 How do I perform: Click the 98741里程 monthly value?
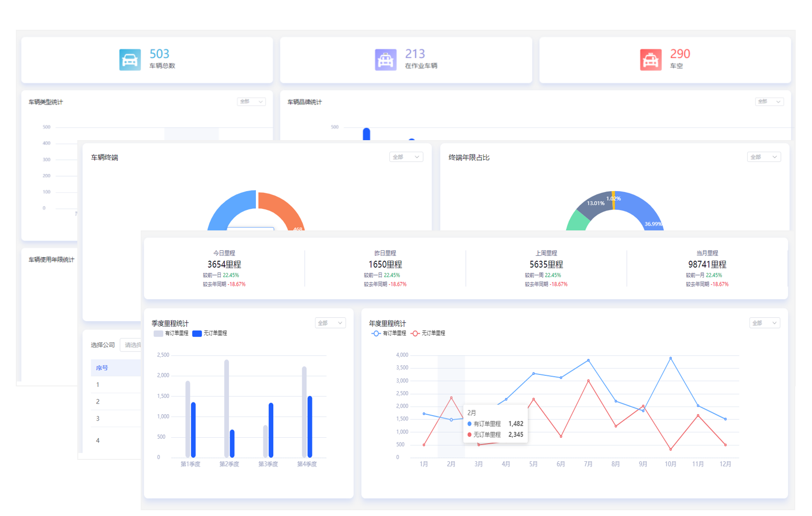[x=707, y=264]
